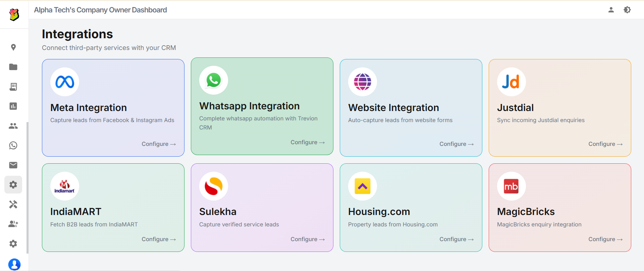
Task: Click 'Capture verified service leads' text
Action: [239, 224]
